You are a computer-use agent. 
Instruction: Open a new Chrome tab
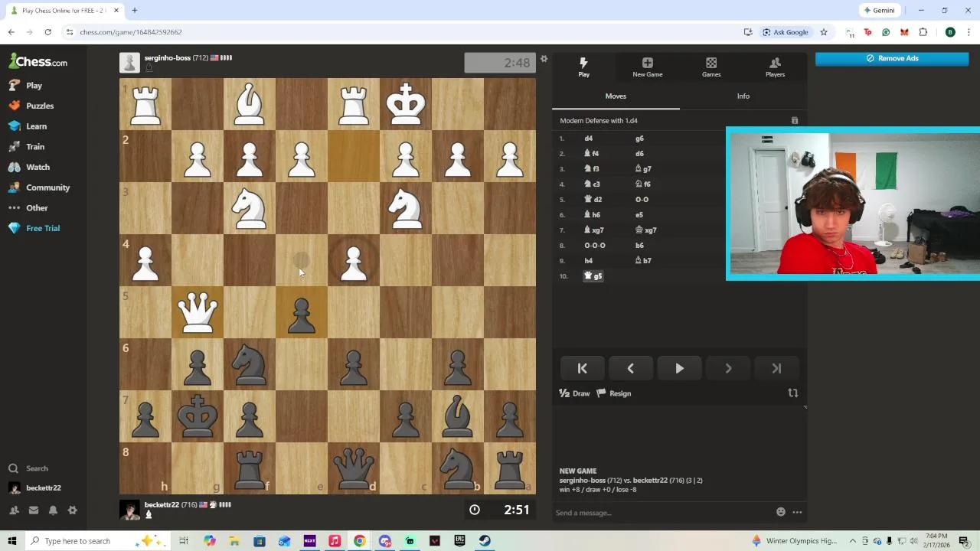[134, 11]
